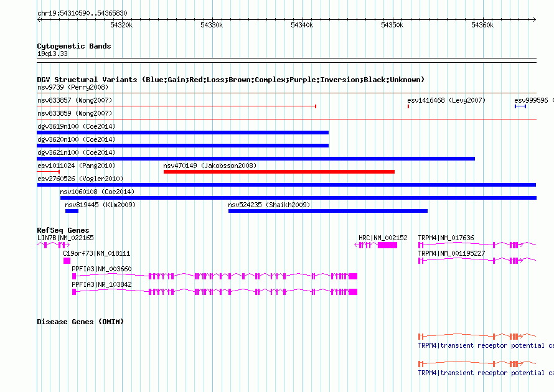This screenshot has height=392, width=554.
Task: Click the ruler's right arrow end
Action: pos(535,20)
